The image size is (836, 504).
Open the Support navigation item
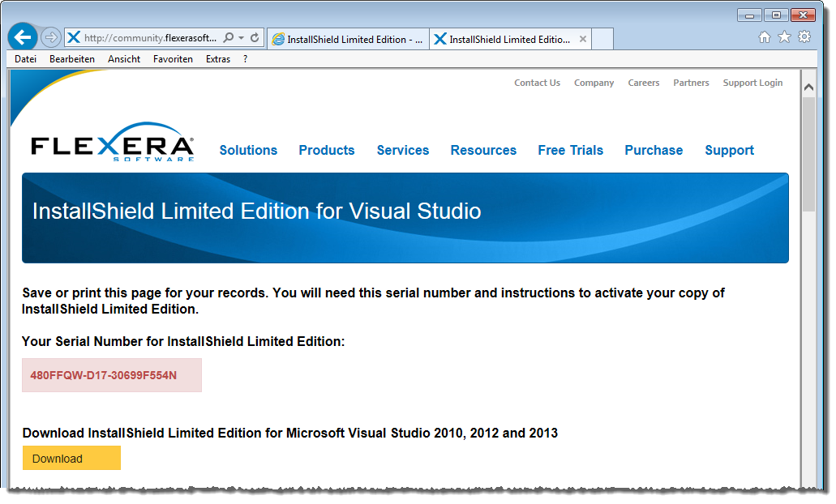tap(729, 150)
